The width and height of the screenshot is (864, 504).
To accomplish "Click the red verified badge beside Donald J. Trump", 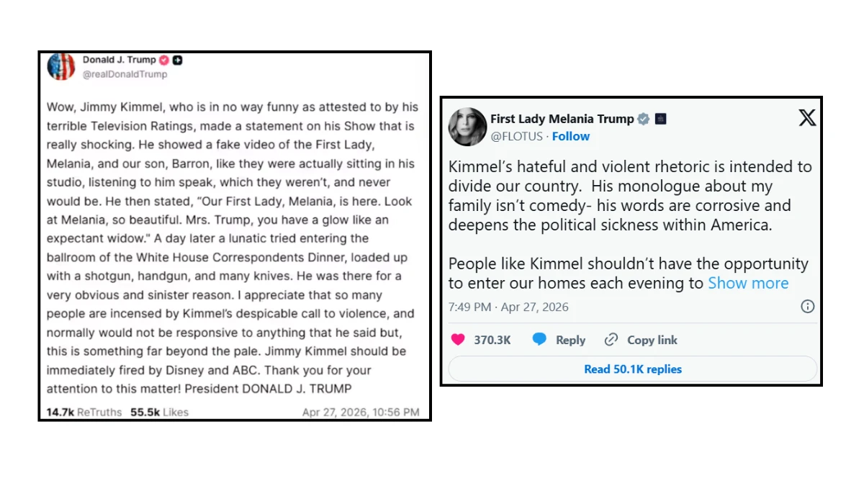I will tap(164, 60).
